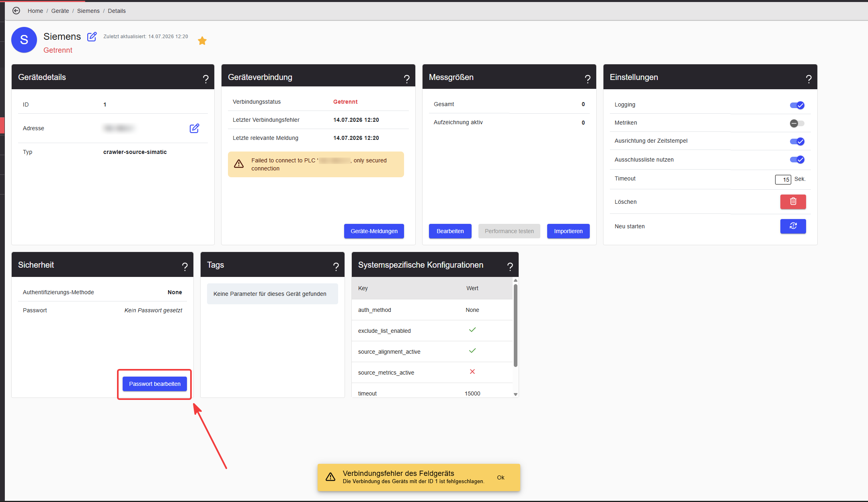Click Zuletzt aktualisiert timestamp
868x502 pixels.
point(146,37)
